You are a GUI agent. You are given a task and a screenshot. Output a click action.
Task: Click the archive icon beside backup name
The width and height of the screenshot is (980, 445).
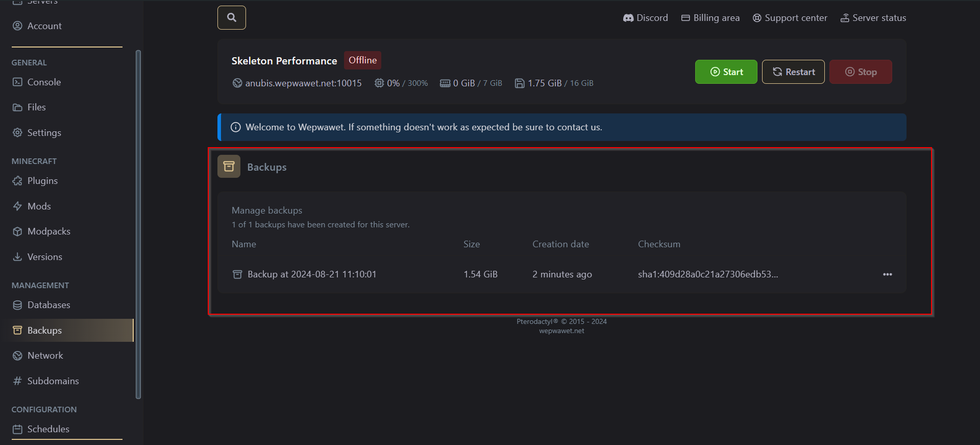[x=237, y=274]
